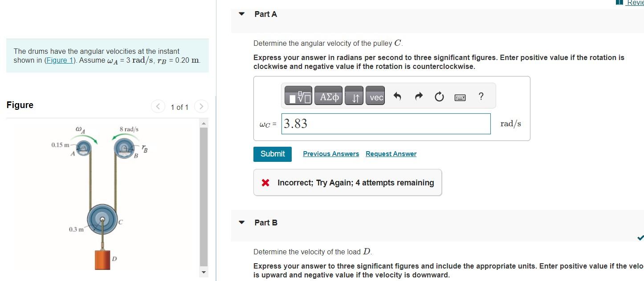Reset the answer field
Viewport: 644px width, 281px height.
tap(439, 96)
